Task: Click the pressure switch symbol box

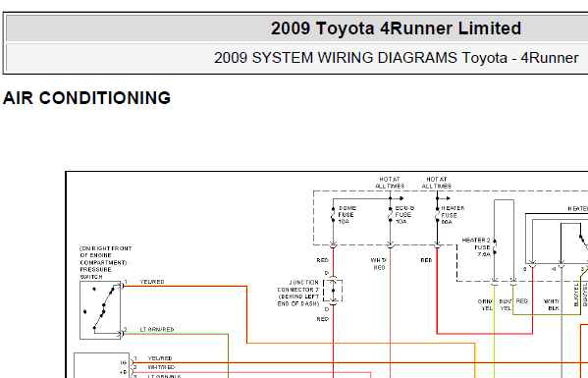Action: [100, 310]
